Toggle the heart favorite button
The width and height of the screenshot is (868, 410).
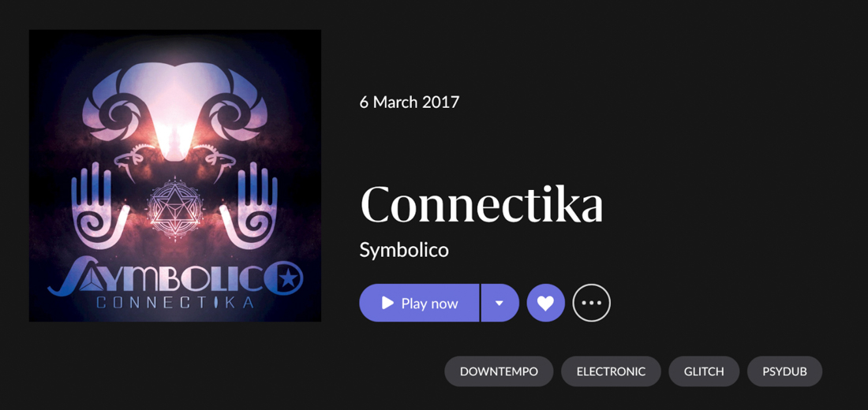546,303
